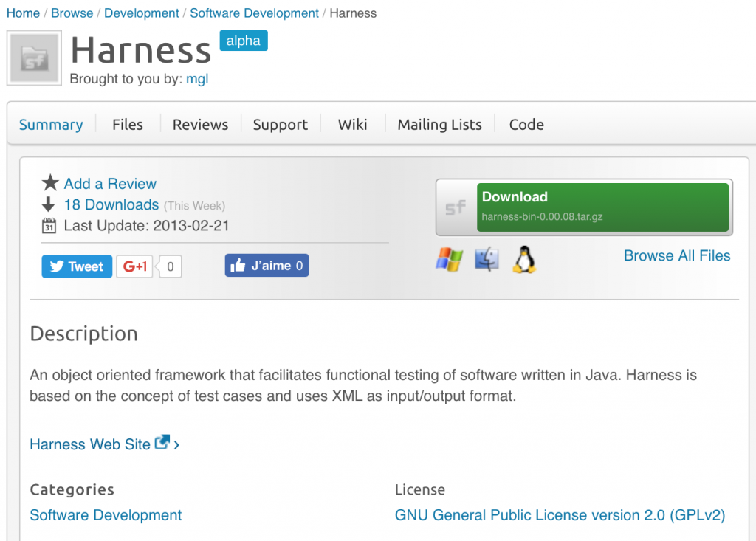Switch to the Files tab
The width and height of the screenshot is (756, 541).
[x=127, y=124]
